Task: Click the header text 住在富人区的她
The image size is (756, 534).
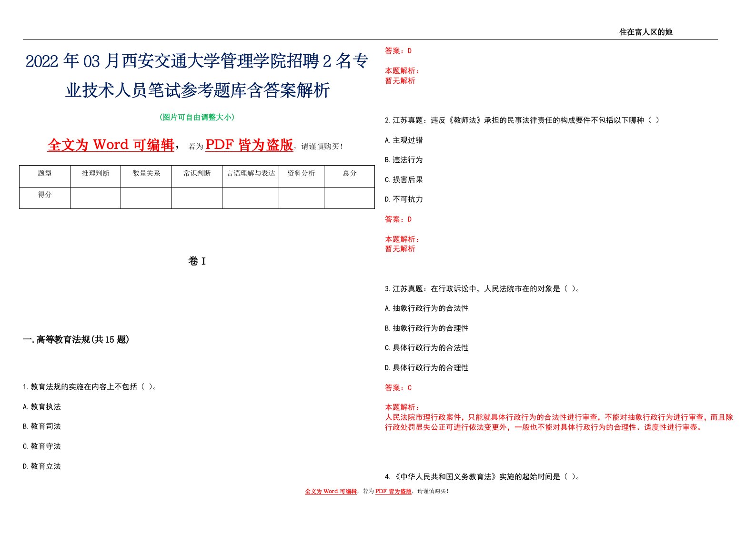Action: (x=645, y=32)
